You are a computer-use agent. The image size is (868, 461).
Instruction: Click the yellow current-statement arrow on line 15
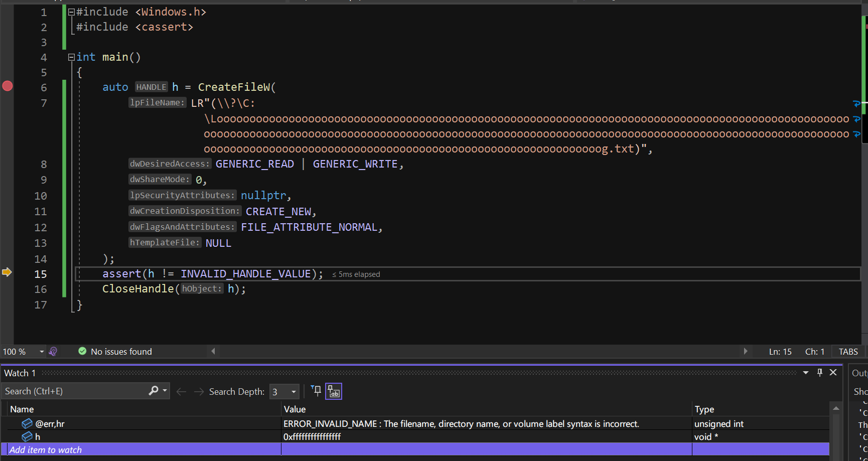pyautogui.click(x=7, y=272)
